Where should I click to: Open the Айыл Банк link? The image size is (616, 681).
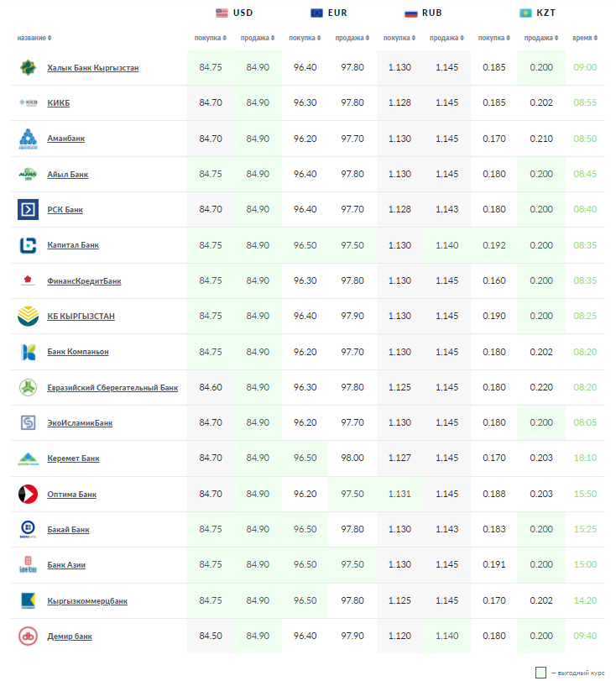[68, 175]
